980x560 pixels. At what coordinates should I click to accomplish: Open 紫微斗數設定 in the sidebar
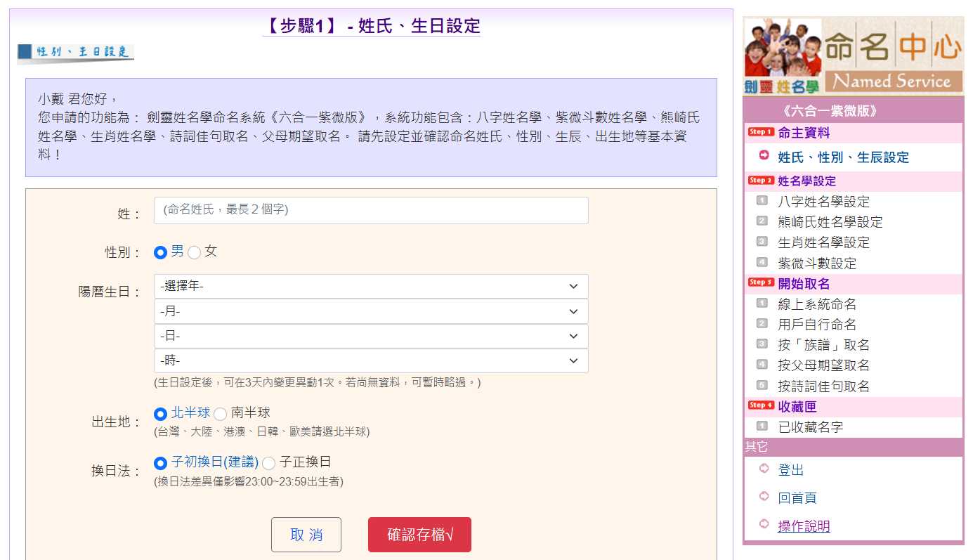tap(817, 263)
